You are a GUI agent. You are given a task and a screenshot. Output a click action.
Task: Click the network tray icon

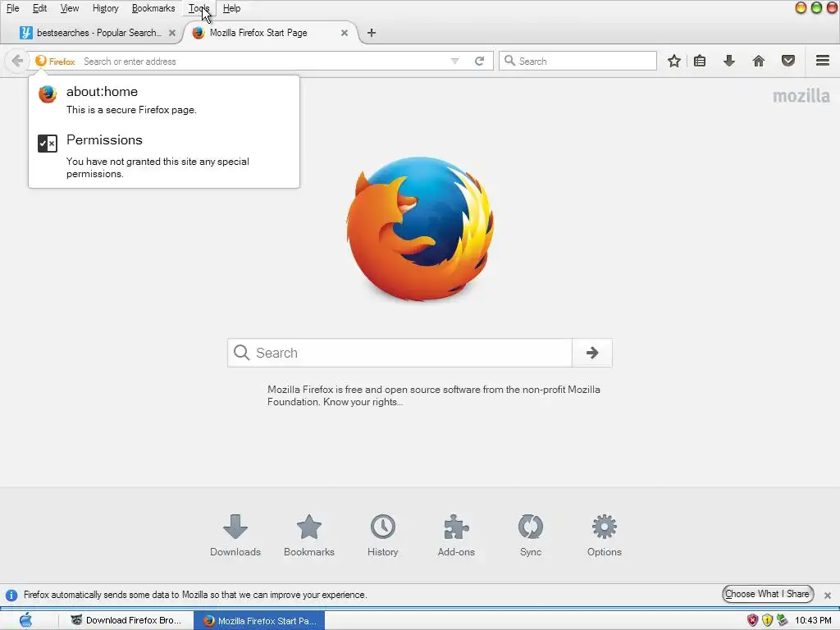[x=782, y=620]
